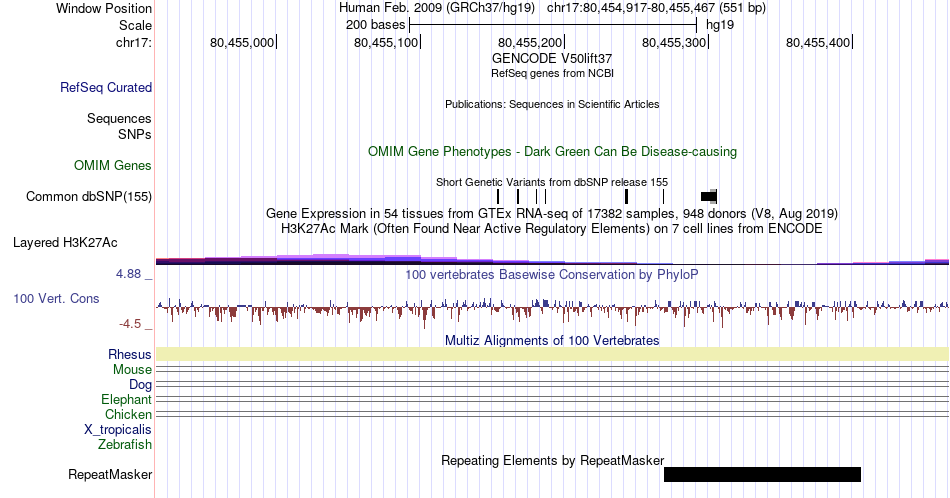Image resolution: width=950 pixels, height=498 pixels.
Task: Click the Dog species label
Action: [x=141, y=385]
